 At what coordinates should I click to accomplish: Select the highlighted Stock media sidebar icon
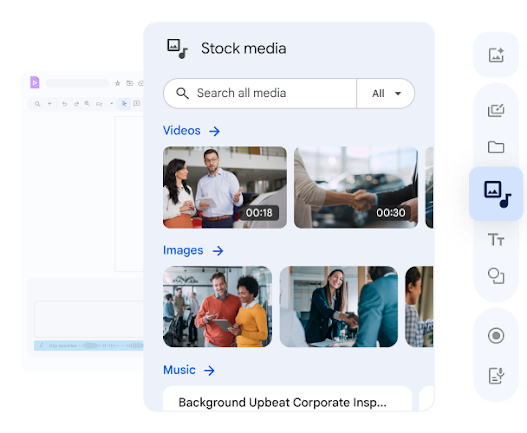point(496,194)
